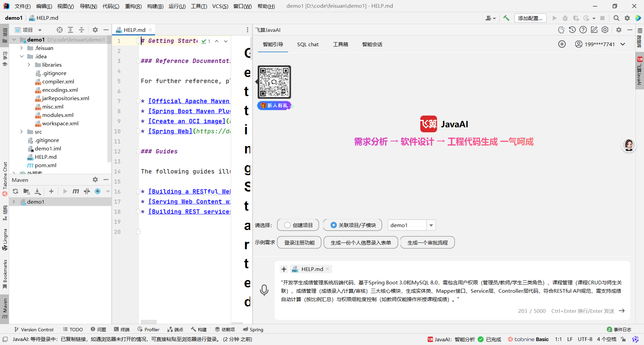The height and width of the screenshot is (345, 644).
Task: Start a new JavaAI conversation with plus icon
Action: tap(562, 44)
